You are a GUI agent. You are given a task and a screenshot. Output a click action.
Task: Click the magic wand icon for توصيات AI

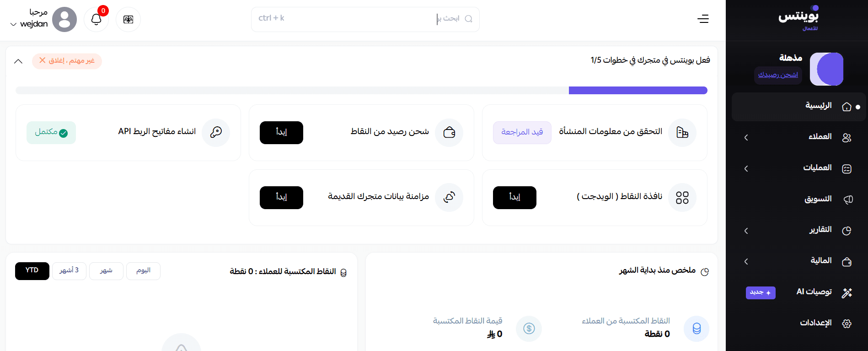point(847,292)
